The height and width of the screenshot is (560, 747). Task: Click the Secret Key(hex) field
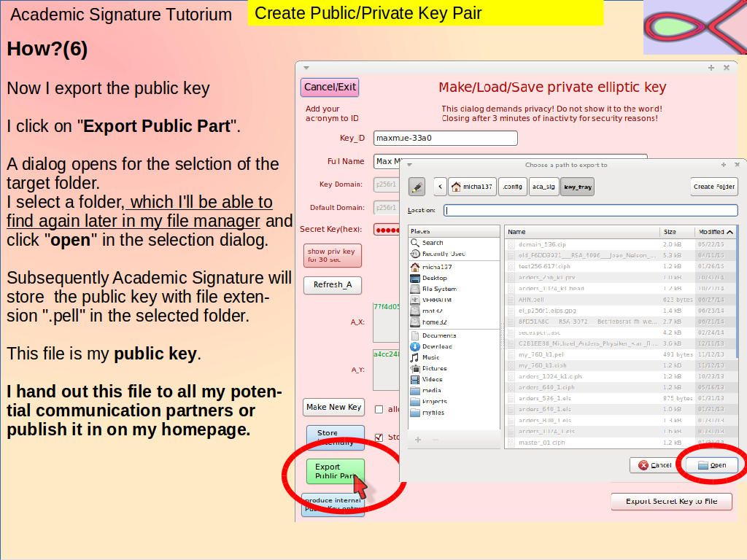pyautogui.click(x=387, y=230)
